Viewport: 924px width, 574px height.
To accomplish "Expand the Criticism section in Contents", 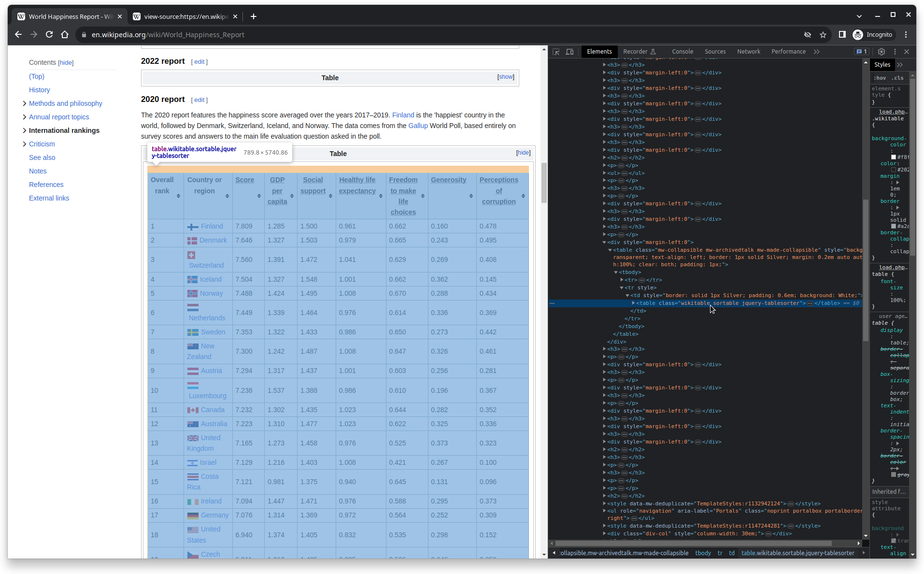I will point(24,144).
